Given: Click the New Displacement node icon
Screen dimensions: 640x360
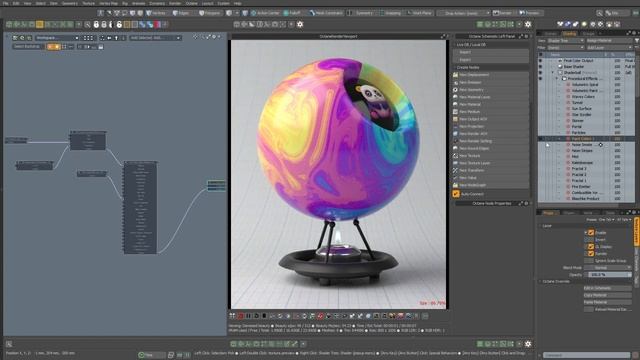Looking at the screenshot, I should tap(456, 75).
